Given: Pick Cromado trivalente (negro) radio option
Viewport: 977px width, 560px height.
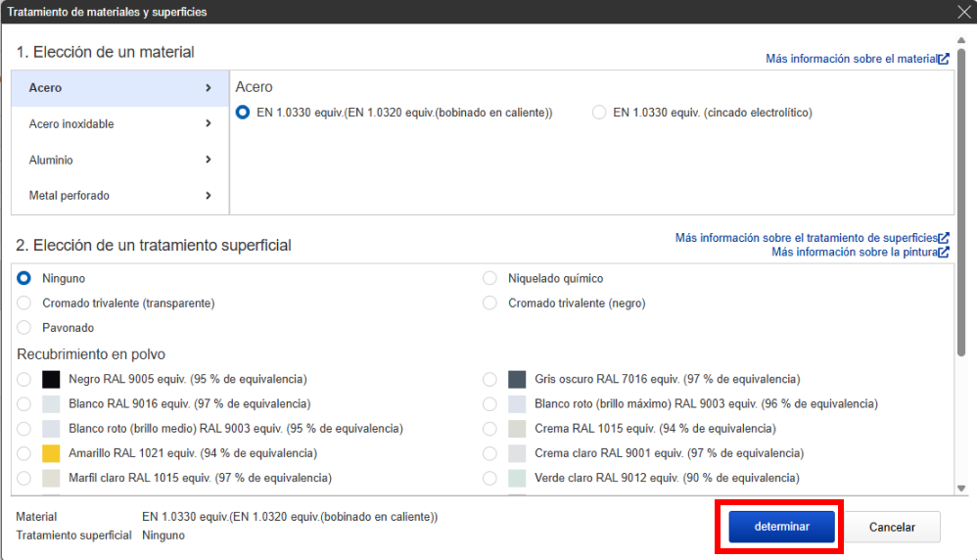Looking at the screenshot, I should tap(489, 303).
